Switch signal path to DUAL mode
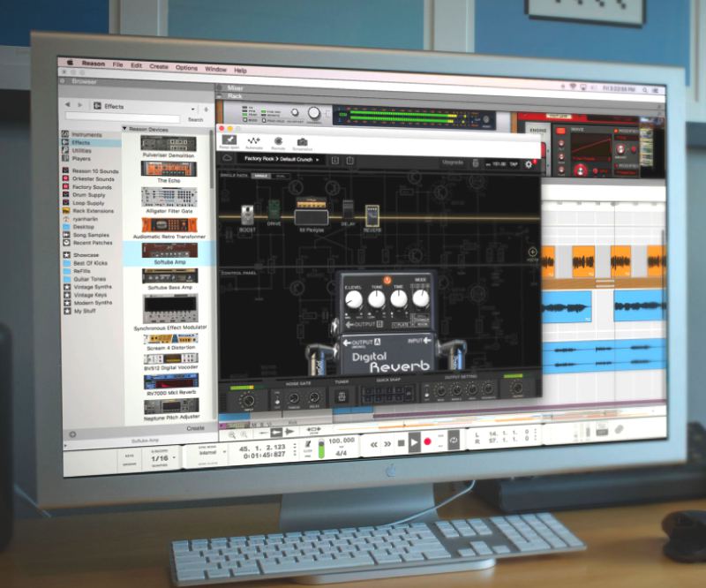Screen dimensions: 706x588 click(278, 177)
